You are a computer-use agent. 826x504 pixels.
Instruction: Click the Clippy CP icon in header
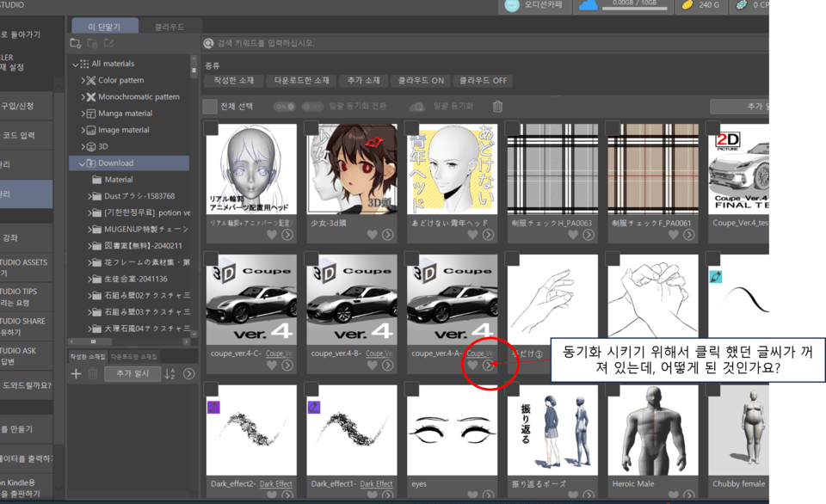click(741, 5)
